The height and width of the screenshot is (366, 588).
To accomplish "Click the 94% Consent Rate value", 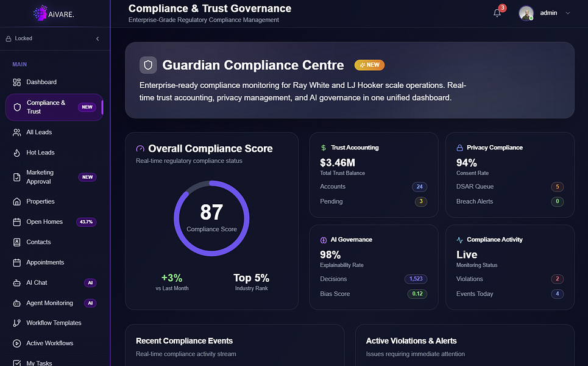I will coord(467,163).
